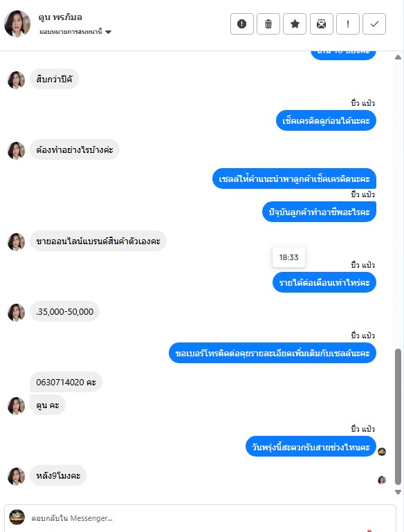Click the ตูน พรภิมล contact name
This screenshot has height=532, width=404.
(x=60, y=17)
